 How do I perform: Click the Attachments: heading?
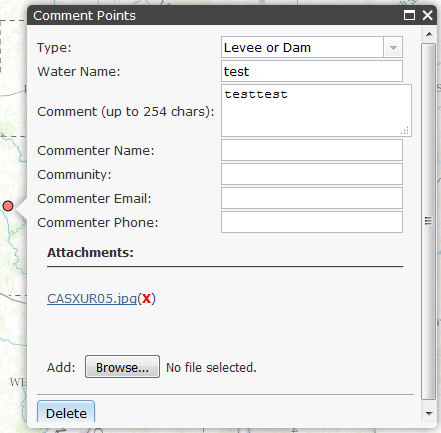(90, 253)
